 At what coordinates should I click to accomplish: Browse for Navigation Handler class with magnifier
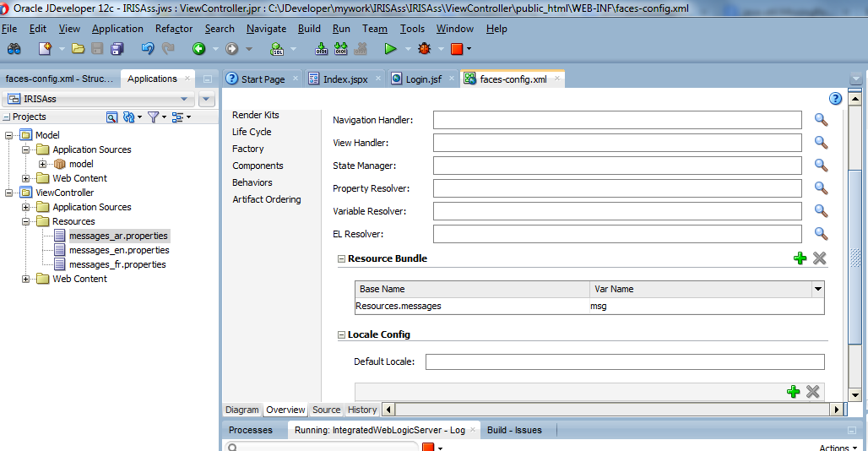pyautogui.click(x=821, y=120)
